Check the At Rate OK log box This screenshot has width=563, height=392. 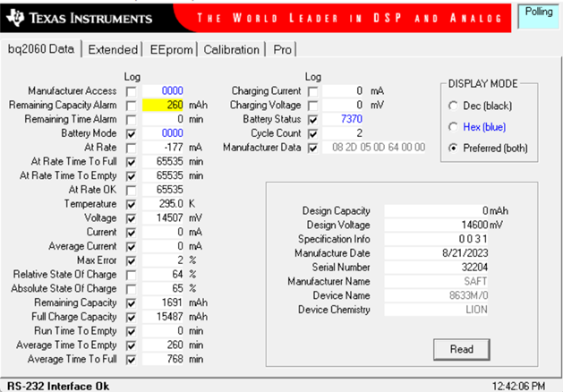131,191
